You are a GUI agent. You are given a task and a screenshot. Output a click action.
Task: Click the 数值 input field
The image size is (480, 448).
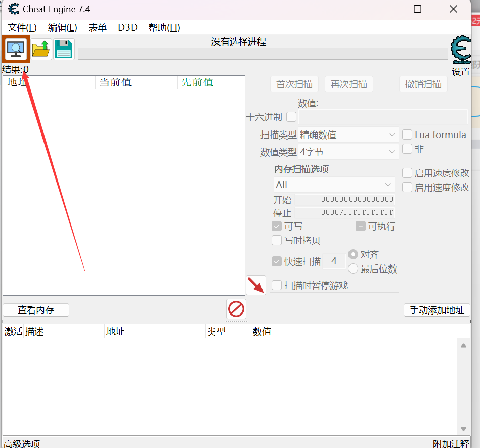click(x=383, y=117)
